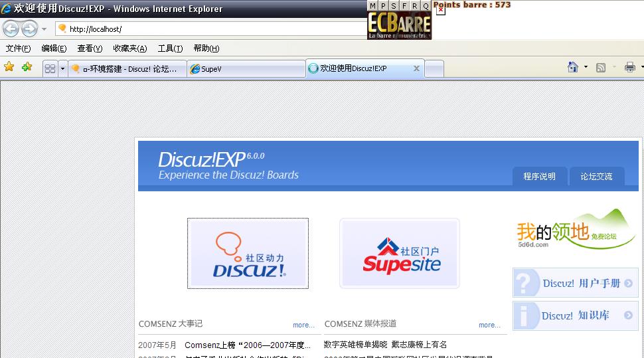Click the COMSENZ 媒体报道 heading
644x358 pixels.
[361, 324]
